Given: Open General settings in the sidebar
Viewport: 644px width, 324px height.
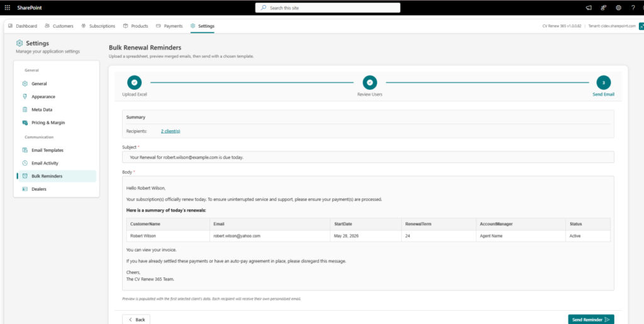Looking at the screenshot, I should (57, 84).
